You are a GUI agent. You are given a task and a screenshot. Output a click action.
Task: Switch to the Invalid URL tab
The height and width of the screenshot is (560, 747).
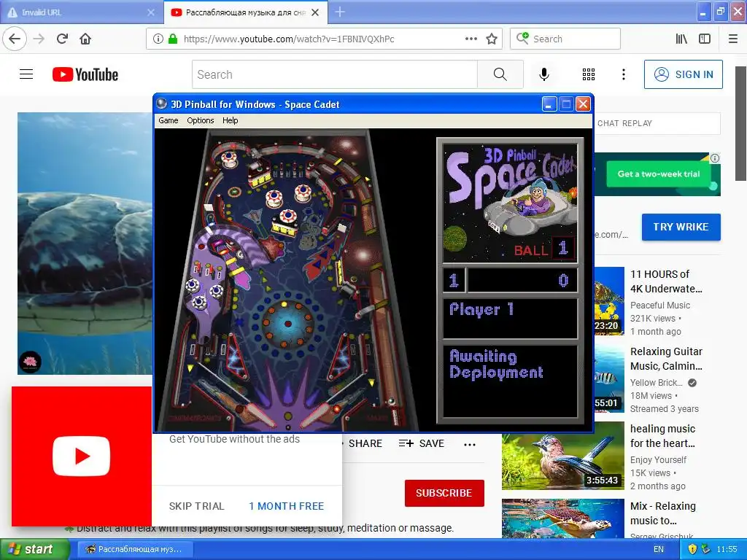click(x=81, y=12)
